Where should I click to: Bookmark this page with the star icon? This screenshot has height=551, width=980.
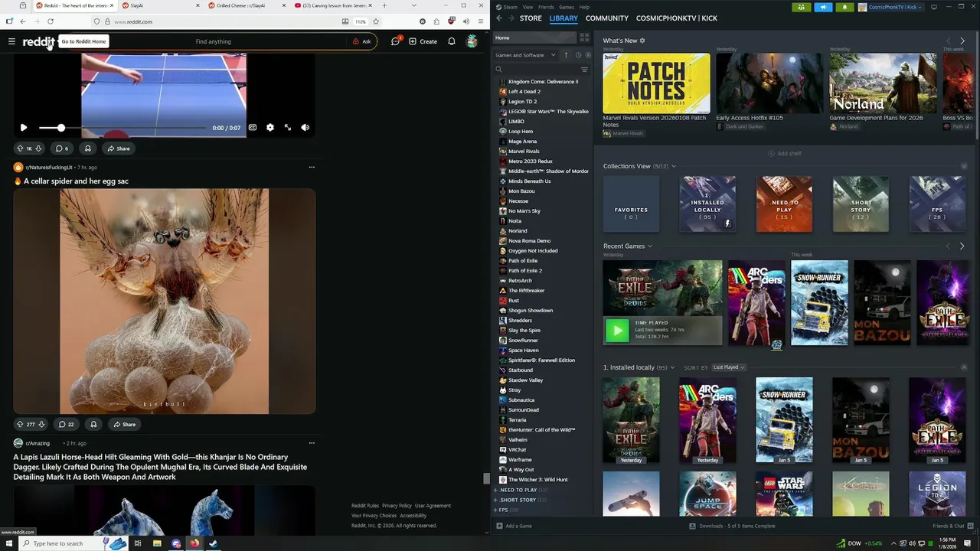click(x=376, y=21)
